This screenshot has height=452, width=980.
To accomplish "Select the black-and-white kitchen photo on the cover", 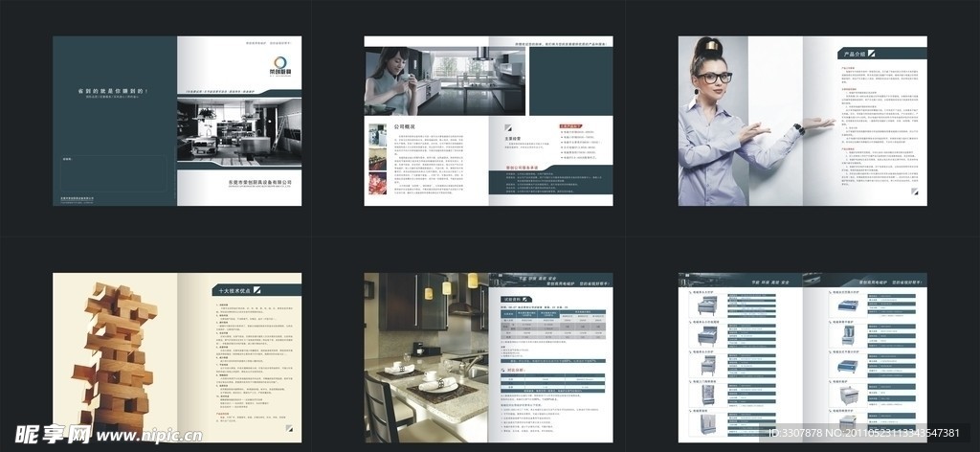I will [x=238, y=131].
